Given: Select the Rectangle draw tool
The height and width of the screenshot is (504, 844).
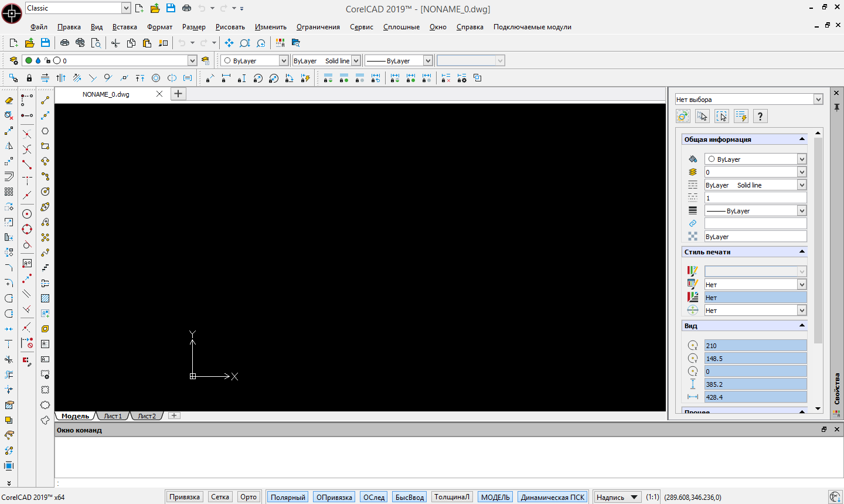Looking at the screenshot, I should tap(45, 146).
